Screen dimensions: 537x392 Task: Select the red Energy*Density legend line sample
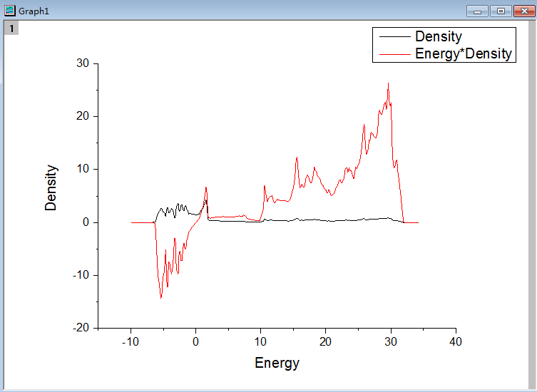[x=394, y=53]
